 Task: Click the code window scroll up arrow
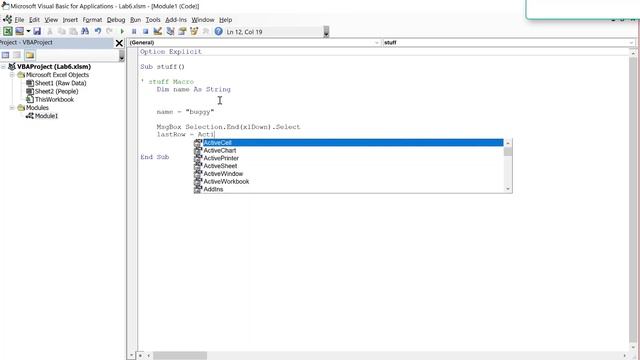pyautogui.click(x=633, y=53)
